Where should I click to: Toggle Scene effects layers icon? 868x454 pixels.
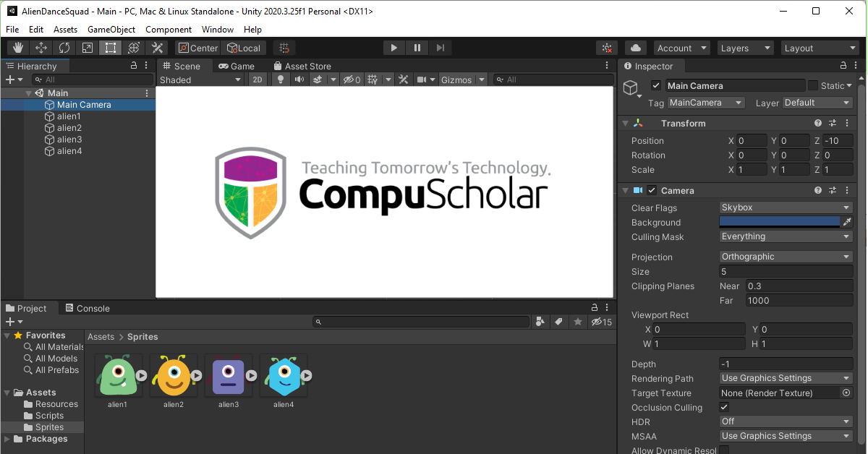[317, 80]
